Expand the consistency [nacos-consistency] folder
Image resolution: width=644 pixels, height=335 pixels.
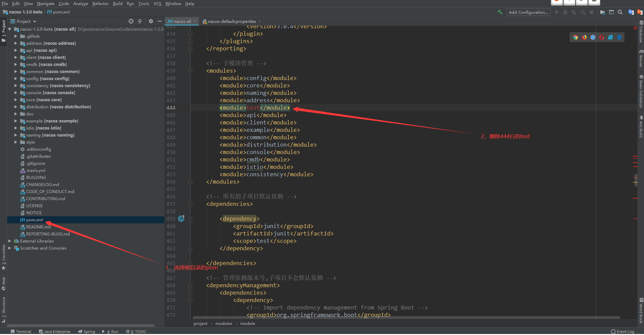tap(15, 85)
